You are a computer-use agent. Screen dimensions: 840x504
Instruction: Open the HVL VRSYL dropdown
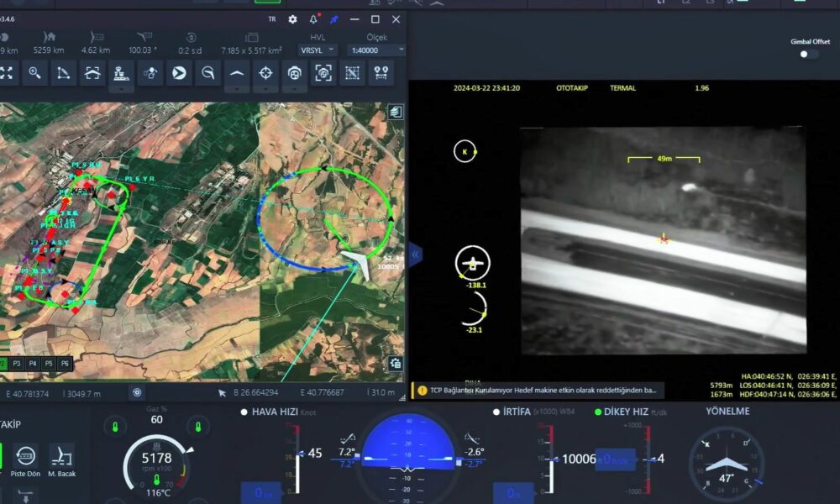(318, 50)
